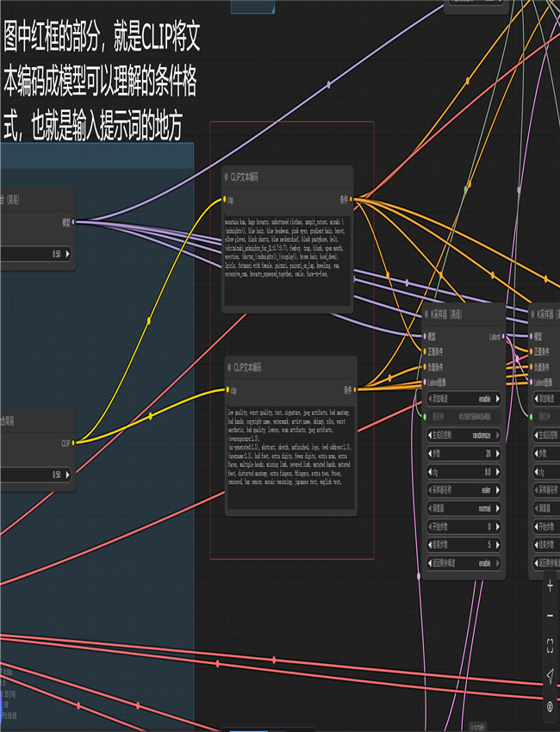This screenshot has width=560, height=732.
Task: Collapse the upper CLIP文本编码 node via its dot
Action: [226, 177]
